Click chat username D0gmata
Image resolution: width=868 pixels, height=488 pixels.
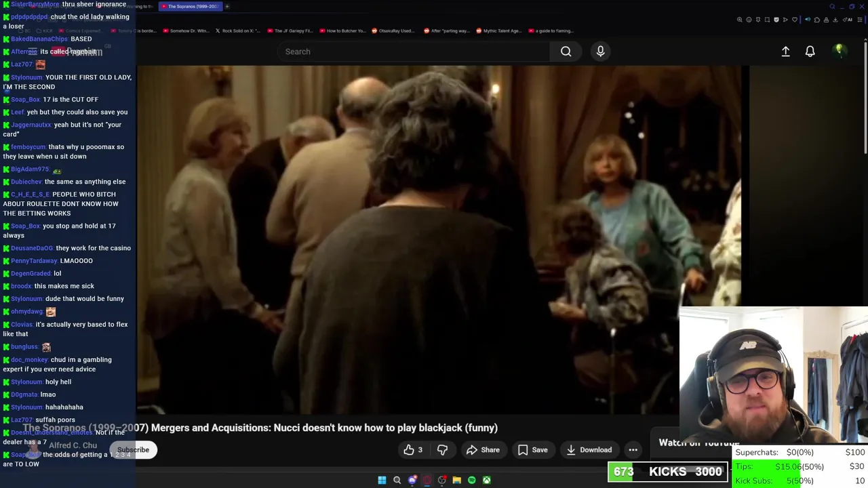[x=24, y=394]
